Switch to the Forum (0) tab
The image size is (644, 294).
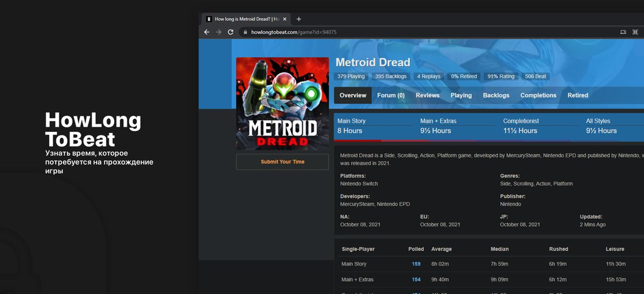391,95
